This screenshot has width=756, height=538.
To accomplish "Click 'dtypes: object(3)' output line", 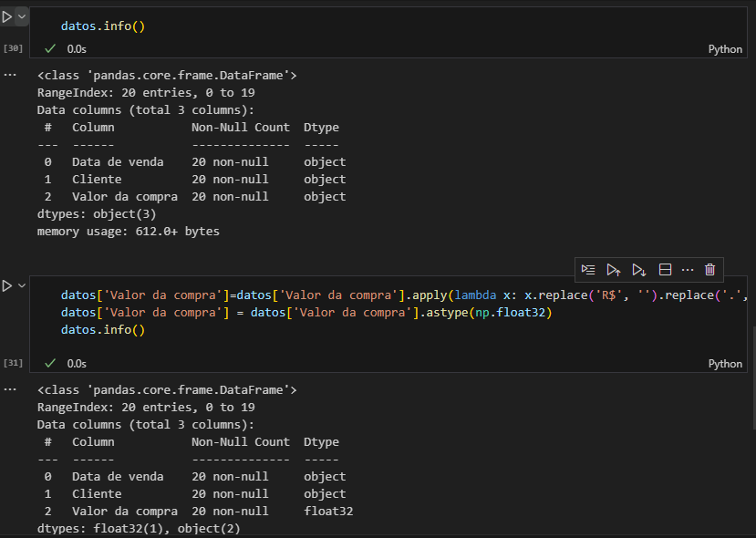I will (97, 214).
